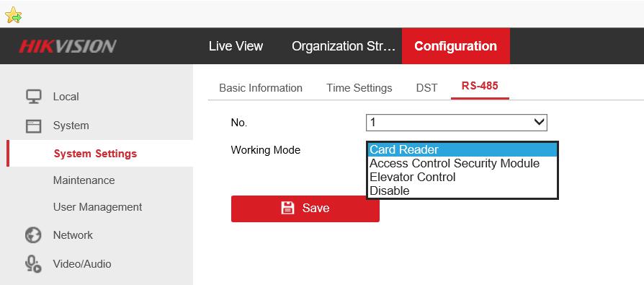Viewport: 644px width, 285px height.
Task: Open the Organization Structure tab
Action: pyautogui.click(x=344, y=46)
